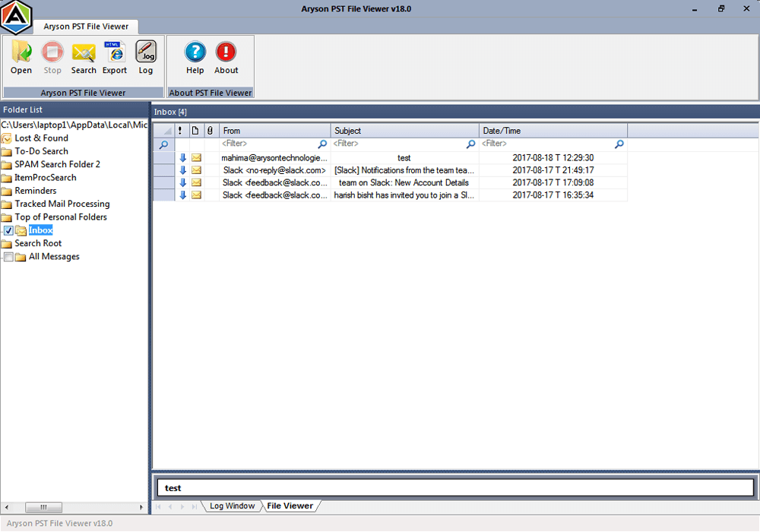Select the To-Do Search folder
This screenshot has height=532, width=760.
41,151
